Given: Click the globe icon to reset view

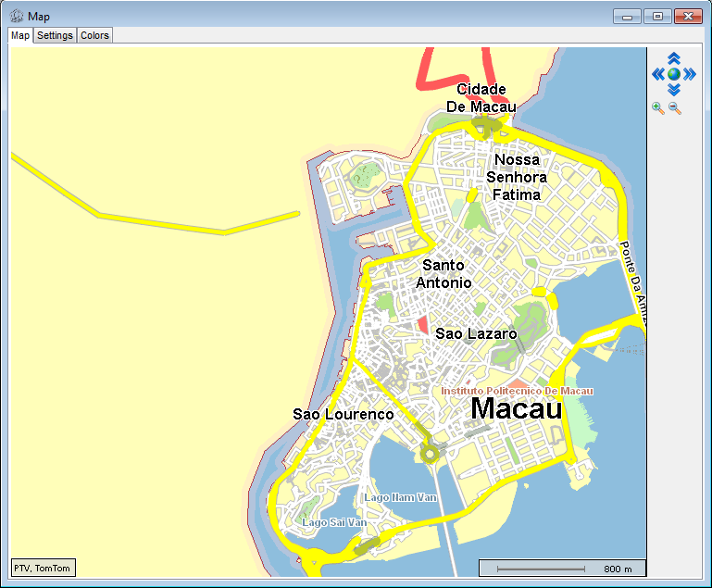Looking at the screenshot, I should click(x=674, y=74).
